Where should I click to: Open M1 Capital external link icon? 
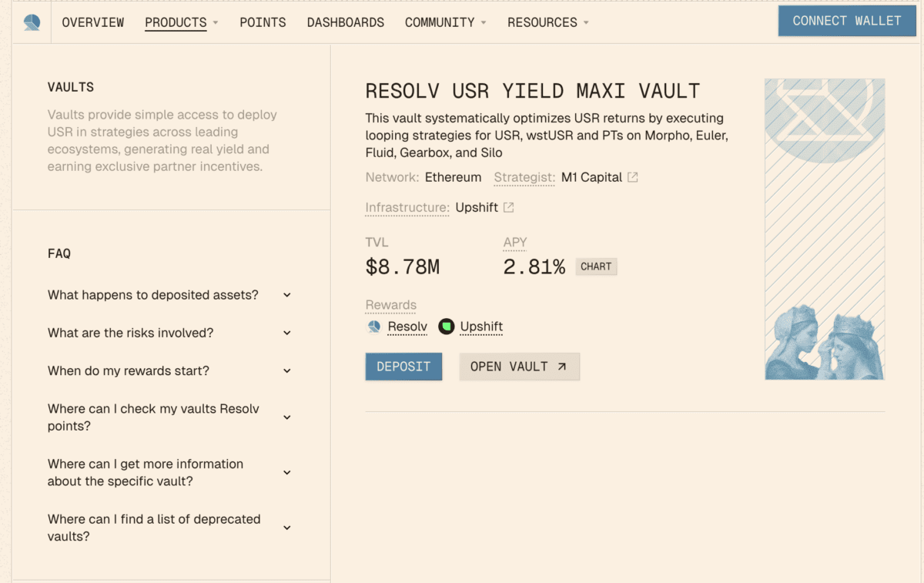[633, 178]
